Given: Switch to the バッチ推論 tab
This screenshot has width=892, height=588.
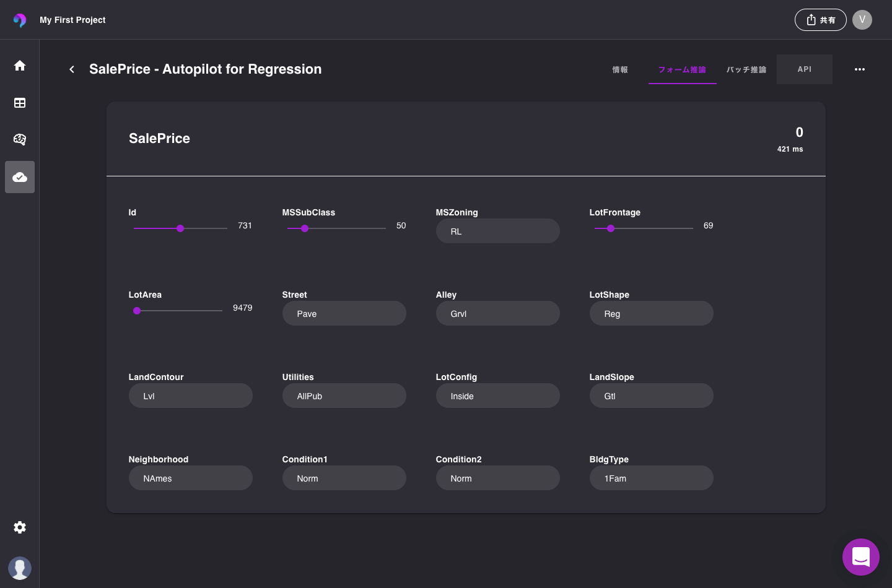Looking at the screenshot, I should click(746, 69).
